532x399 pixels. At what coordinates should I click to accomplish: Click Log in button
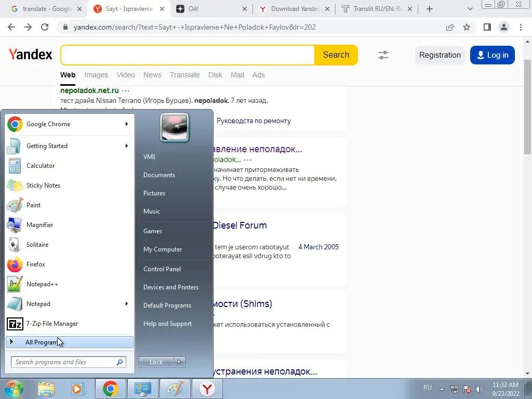coord(493,55)
